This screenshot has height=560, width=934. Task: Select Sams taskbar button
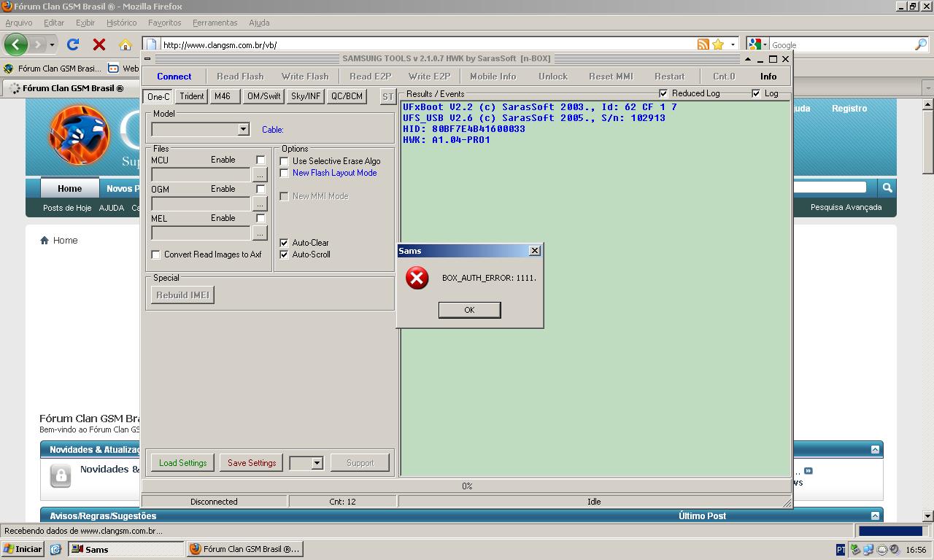click(x=126, y=549)
